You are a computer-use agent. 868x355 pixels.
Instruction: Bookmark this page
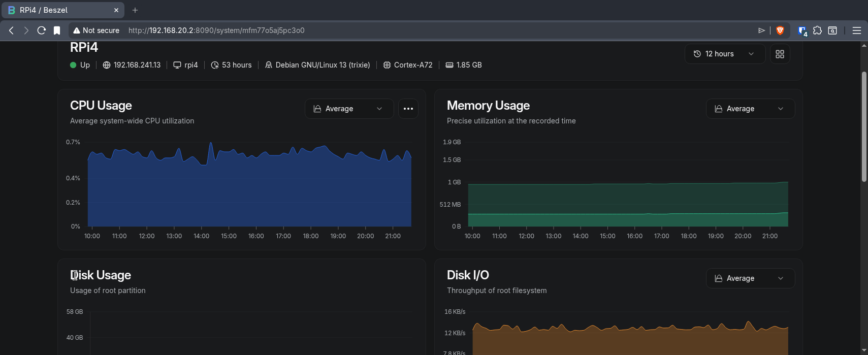57,30
